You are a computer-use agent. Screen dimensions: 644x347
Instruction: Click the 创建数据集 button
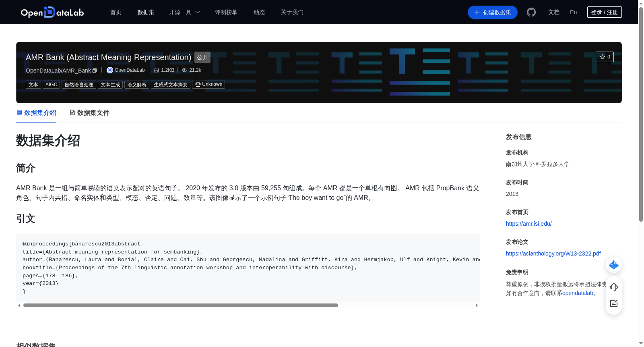[493, 12]
